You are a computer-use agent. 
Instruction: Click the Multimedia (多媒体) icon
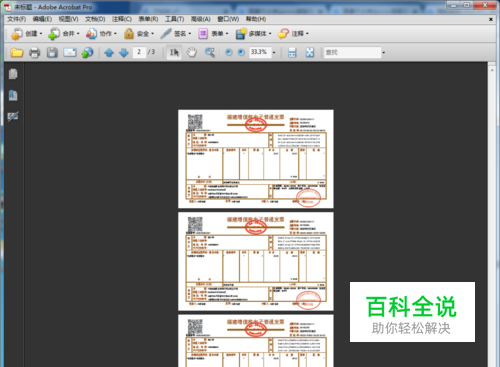(241, 34)
